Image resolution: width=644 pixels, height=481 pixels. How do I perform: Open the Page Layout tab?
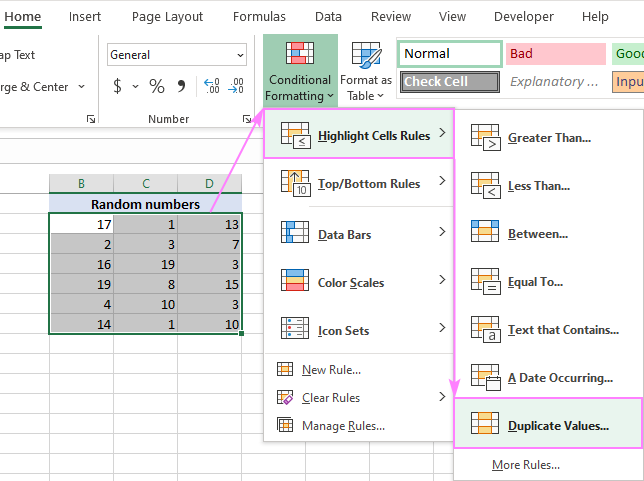[x=167, y=17]
